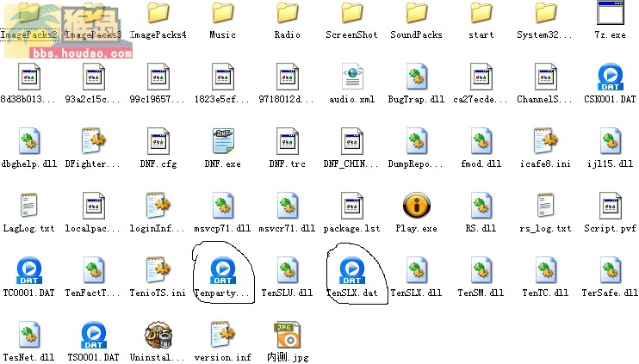This screenshot has height=364, width=639.
Task: Select the RS.dll file icon
Action: click(481, 206)
